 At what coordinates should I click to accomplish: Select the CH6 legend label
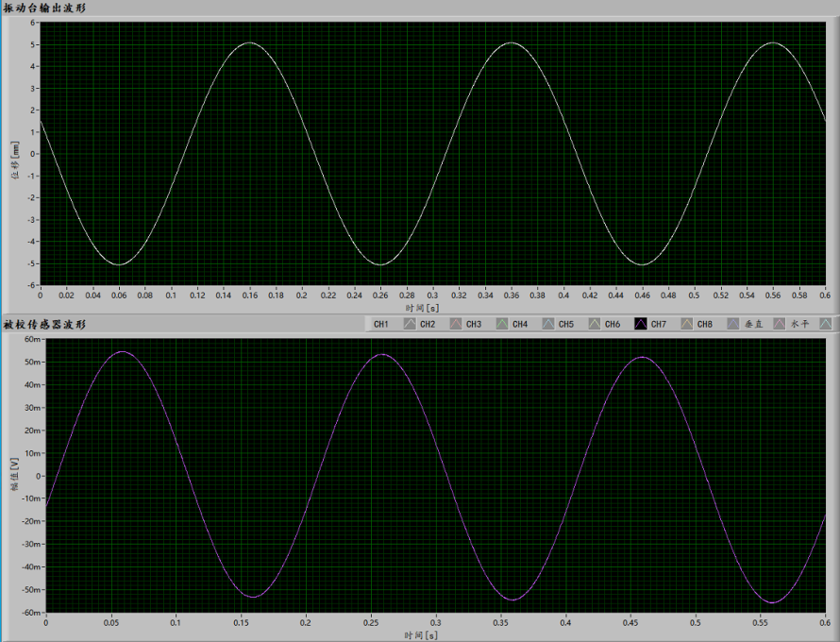[613, 324]
